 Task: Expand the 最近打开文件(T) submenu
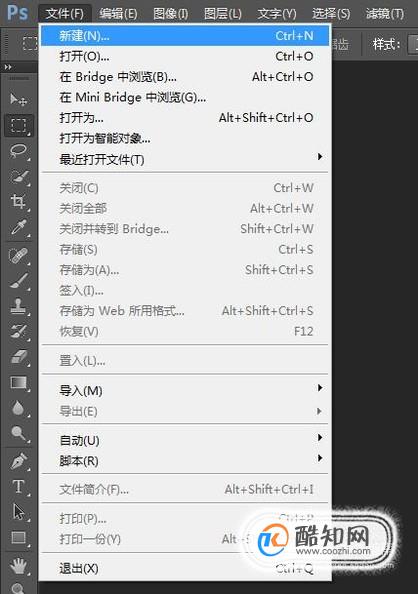[x=185, y=159]
